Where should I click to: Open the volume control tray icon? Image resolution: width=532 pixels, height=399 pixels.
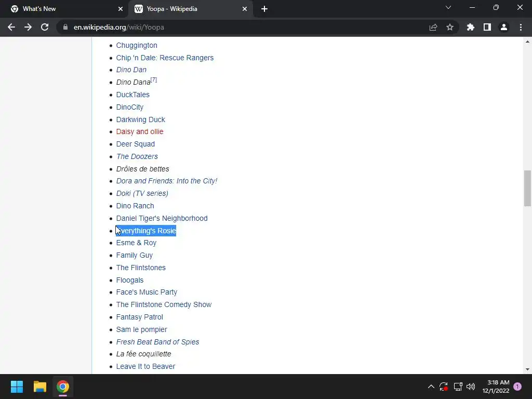click(471, 387)
